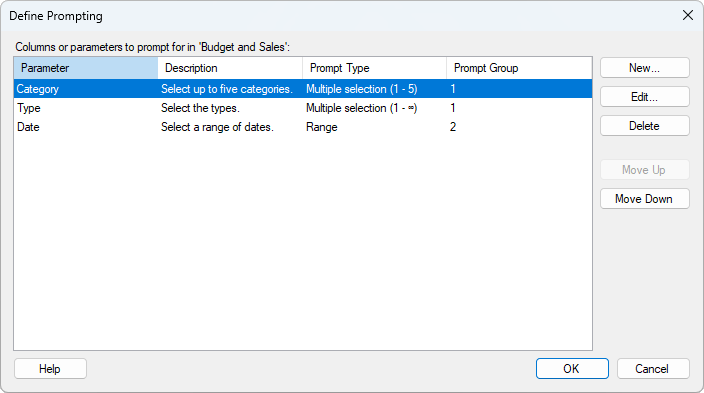Image resolution: width=704 pixels, height=393 pixels.
Task: Open Edit... for selected parameter
Action: [644, 97]
